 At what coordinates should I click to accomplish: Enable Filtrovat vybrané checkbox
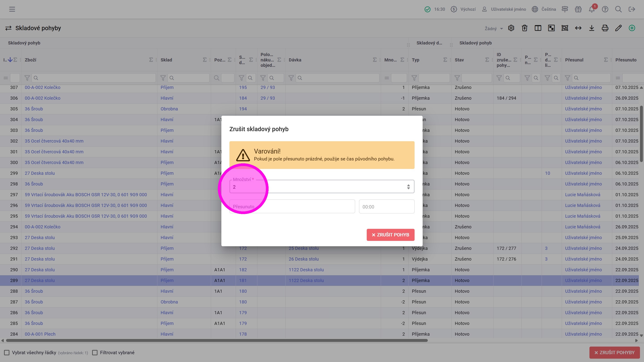(x=95, y=353)
